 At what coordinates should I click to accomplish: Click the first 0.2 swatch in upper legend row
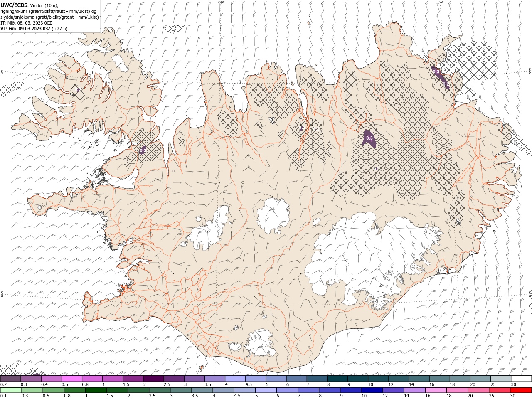(x=11, y=379)
